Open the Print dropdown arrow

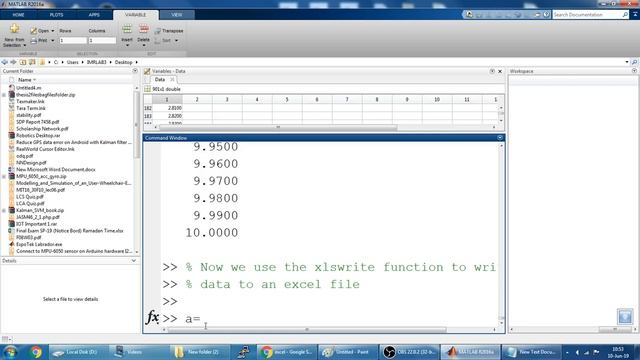[53, 40]
